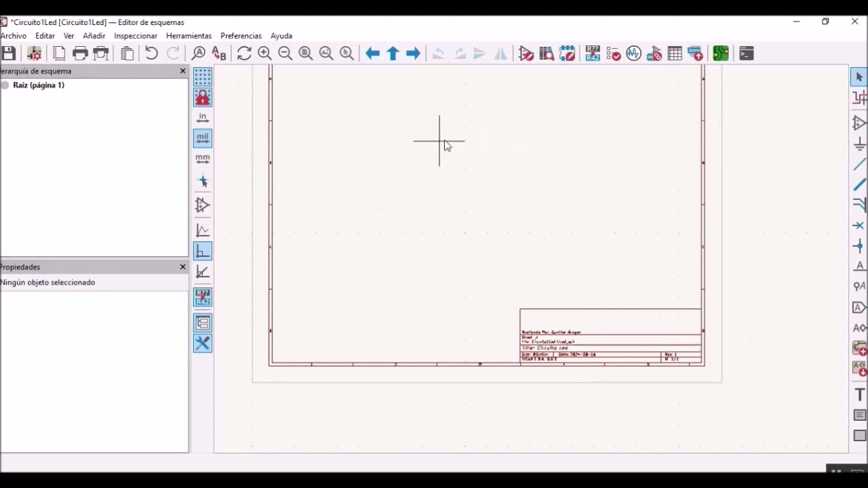
Task: Set free-angle line drawing mode
Action: click(203, 230)
